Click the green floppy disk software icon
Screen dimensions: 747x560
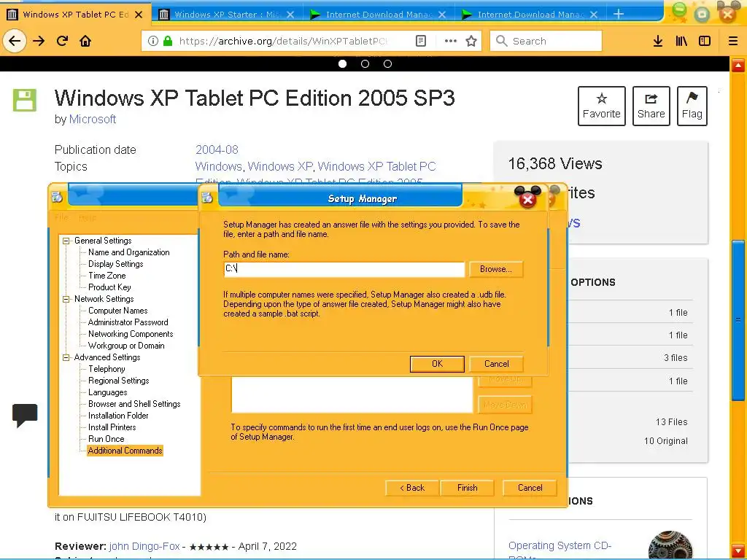25,100
